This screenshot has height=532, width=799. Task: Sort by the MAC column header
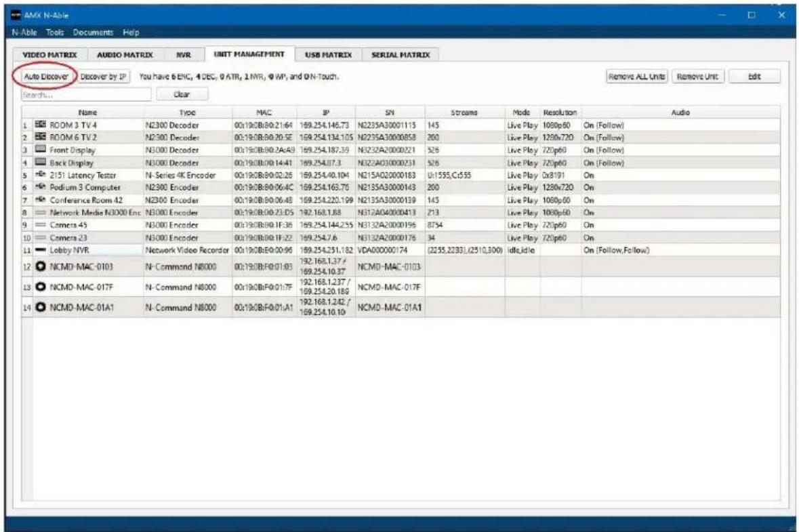coord(264,112)
